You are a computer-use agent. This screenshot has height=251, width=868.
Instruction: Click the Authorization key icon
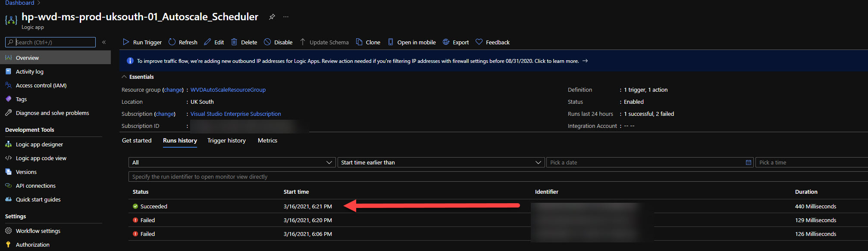point(8,245)
